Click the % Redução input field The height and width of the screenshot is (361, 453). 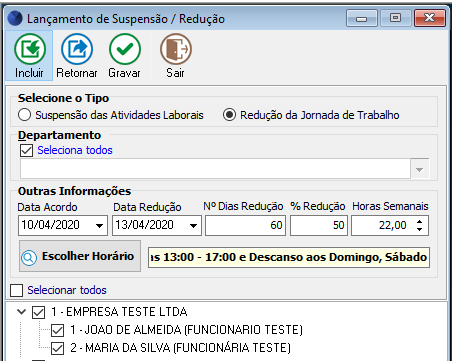[319, 226]
